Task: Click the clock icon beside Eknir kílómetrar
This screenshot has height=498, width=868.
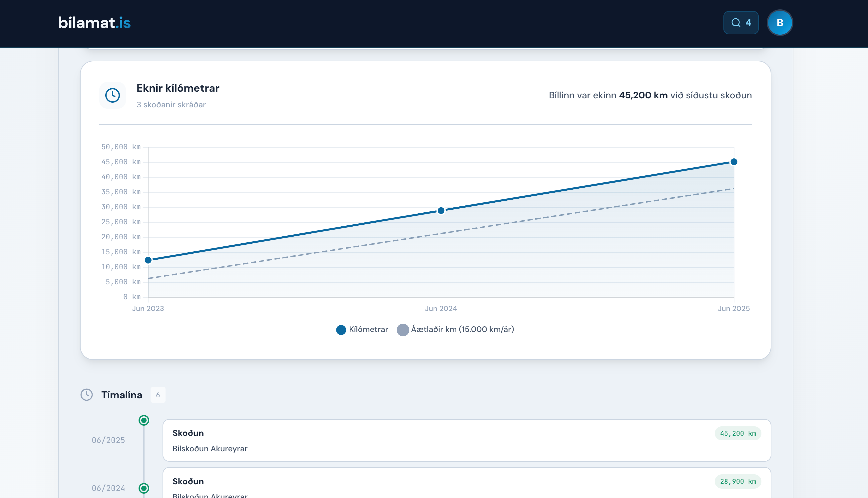Action: [x=113, y=95]
